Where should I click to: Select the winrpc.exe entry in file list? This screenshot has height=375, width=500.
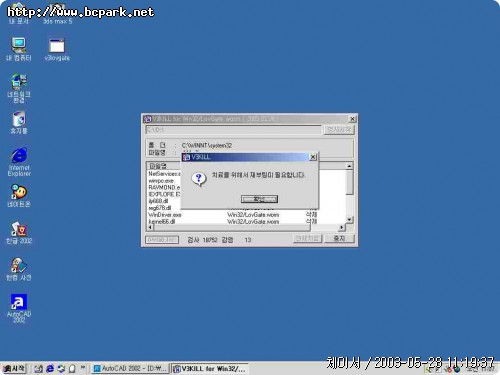point(161,180)
